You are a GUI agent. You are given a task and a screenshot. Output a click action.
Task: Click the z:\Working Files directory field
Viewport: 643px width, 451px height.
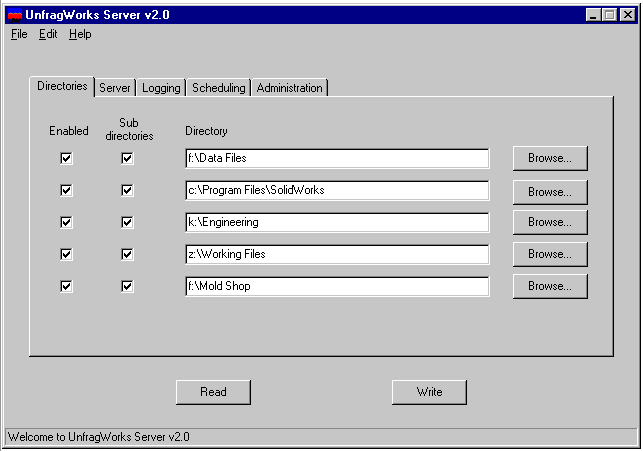point(337,254)
